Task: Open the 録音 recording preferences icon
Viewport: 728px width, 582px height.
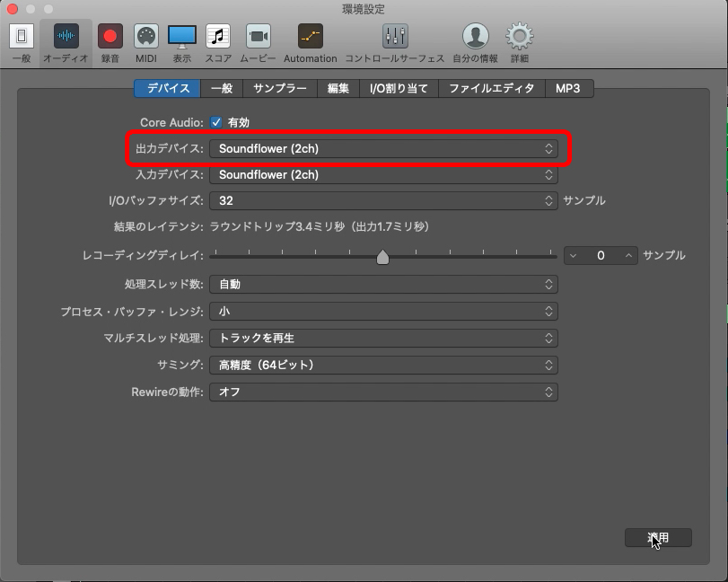Action: (110, 36)
